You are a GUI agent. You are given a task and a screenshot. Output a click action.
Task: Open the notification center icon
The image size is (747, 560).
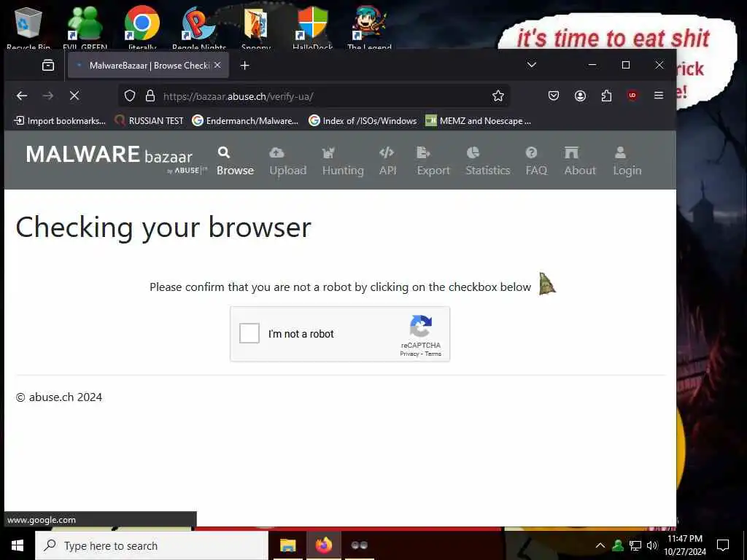click(723, 545)
